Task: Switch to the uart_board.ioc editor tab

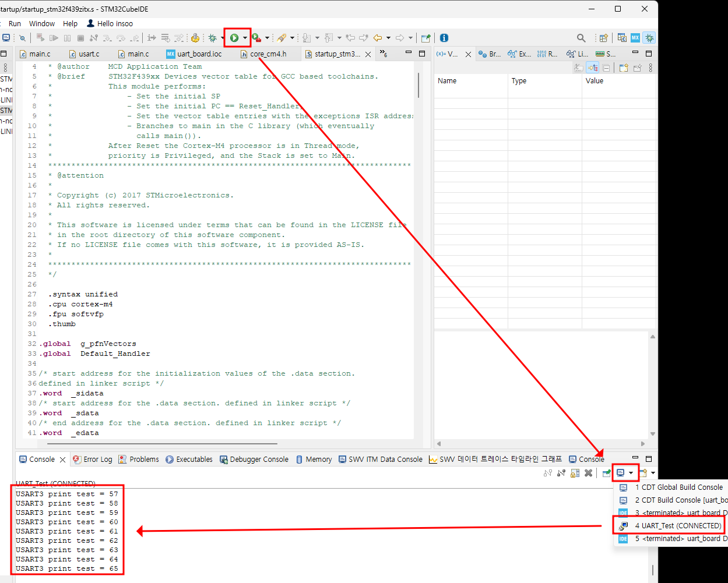Action: tap(194, 54)
